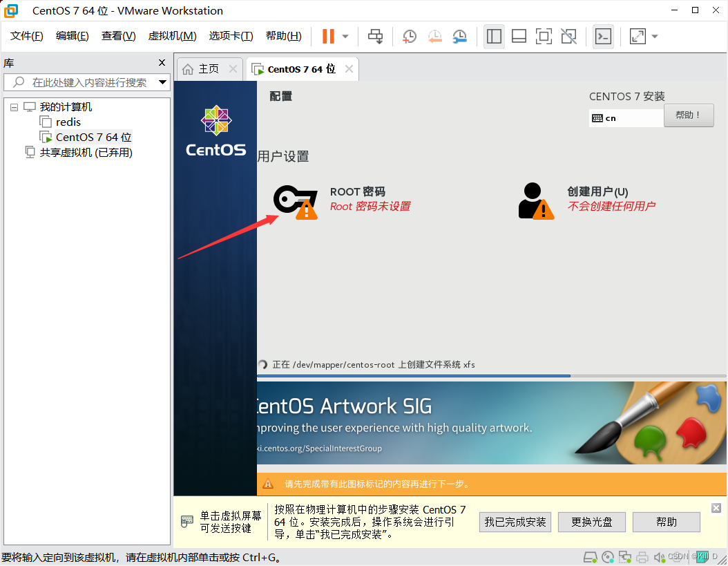Viewport: 728px width, 566px height.
Task: Open the search filter dropdown in library
Action: coord(162,82)
